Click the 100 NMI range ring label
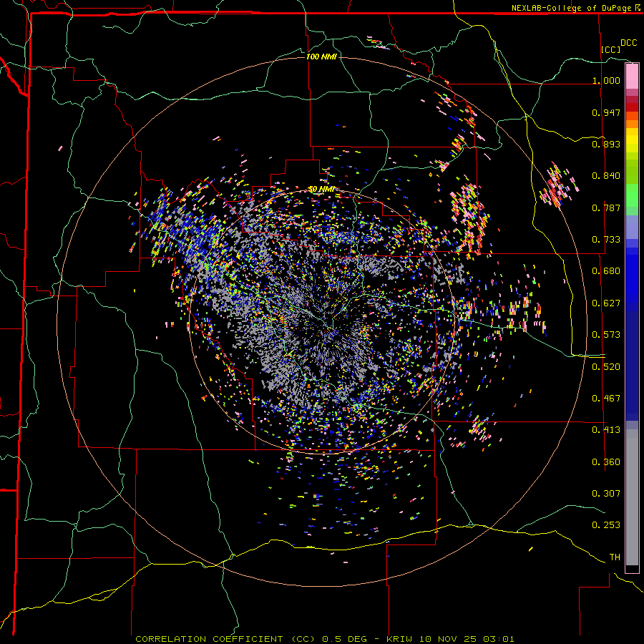Image resolution: width=644 pixels, height=644 pixels. point(321,57)
